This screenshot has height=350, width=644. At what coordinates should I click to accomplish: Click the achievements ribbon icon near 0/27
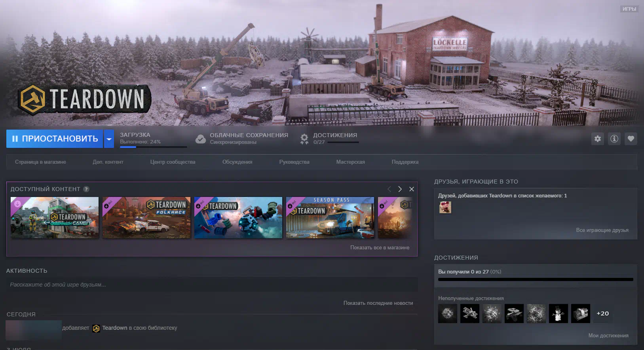tap(304, 139)
